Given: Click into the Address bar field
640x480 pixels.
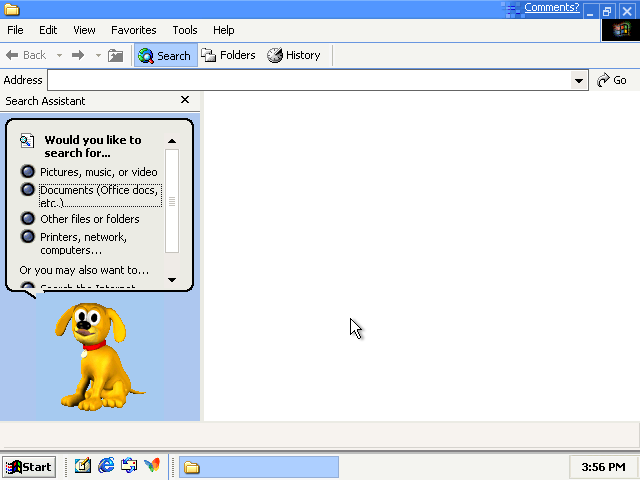Looking at the screenshot, I should (x=309, y=80).
